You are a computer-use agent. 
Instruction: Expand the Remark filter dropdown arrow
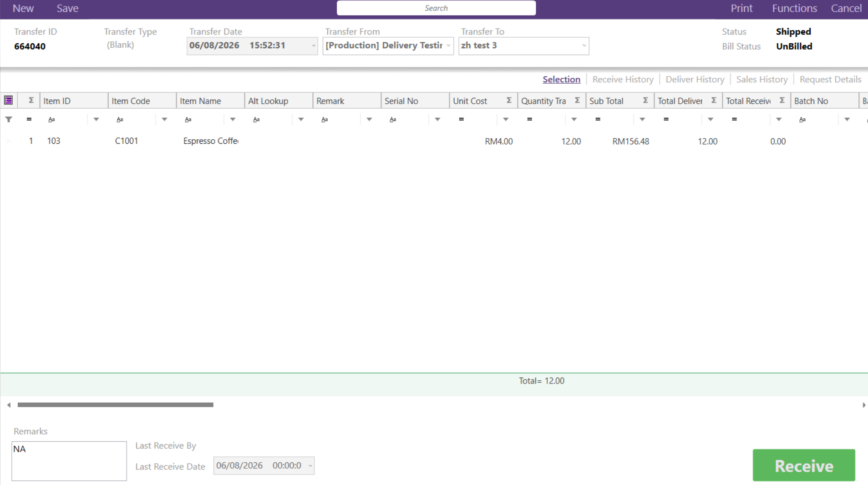click(x=369, y=119)
